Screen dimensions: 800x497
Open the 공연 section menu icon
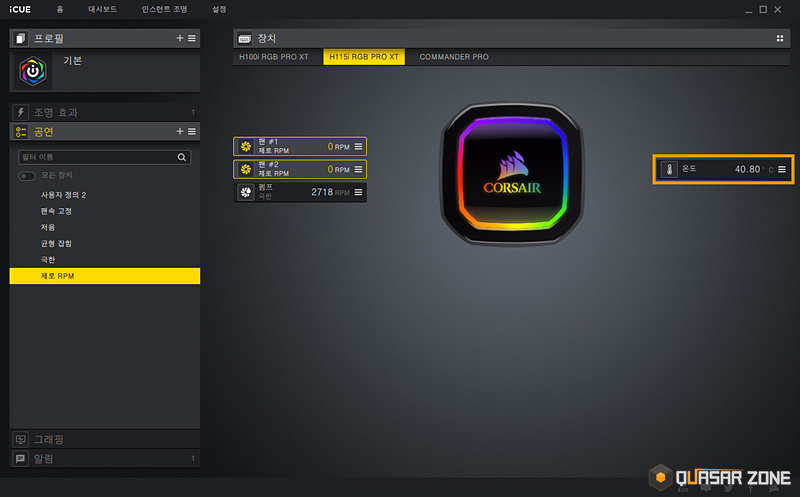(x=192, y=132)
